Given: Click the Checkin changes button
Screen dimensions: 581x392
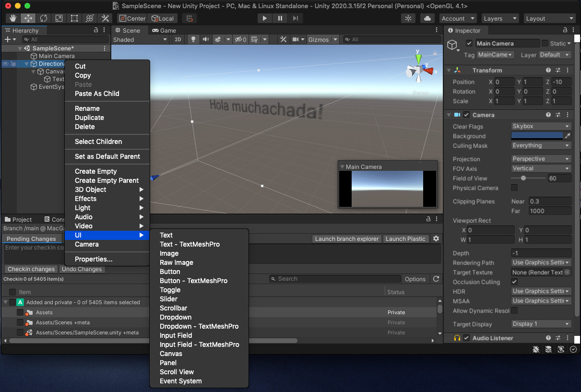Looking at the screenshot, I should (31, 269).
